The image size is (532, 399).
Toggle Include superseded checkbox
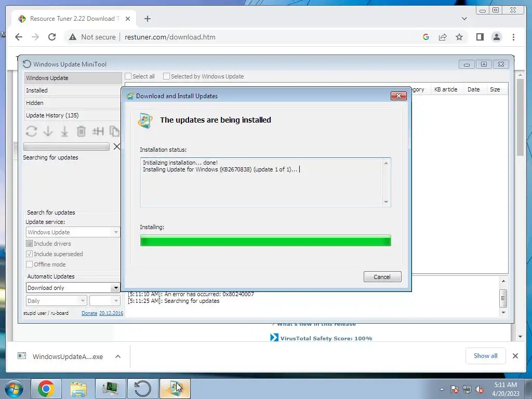30,254
